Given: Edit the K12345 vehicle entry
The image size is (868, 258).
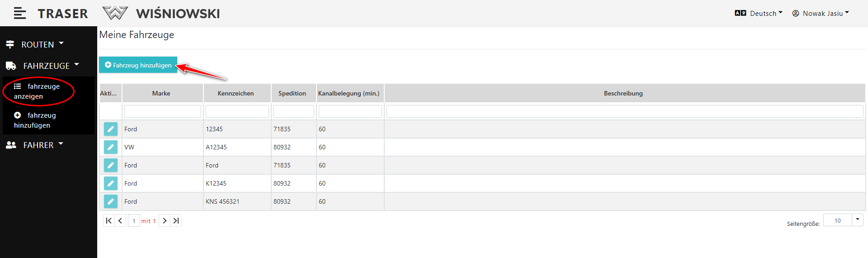Looking at the screenshot, I should click(x=111, y=183).
